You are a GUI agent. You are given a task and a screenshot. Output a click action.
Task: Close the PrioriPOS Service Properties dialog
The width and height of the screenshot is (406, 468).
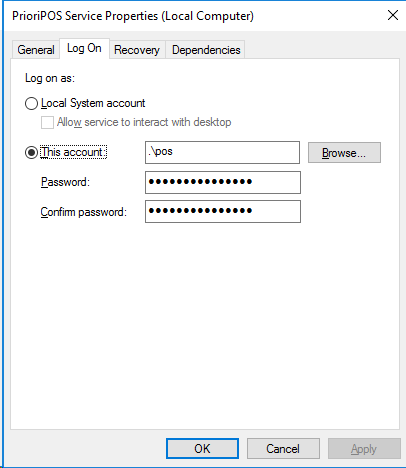point(393,15)
